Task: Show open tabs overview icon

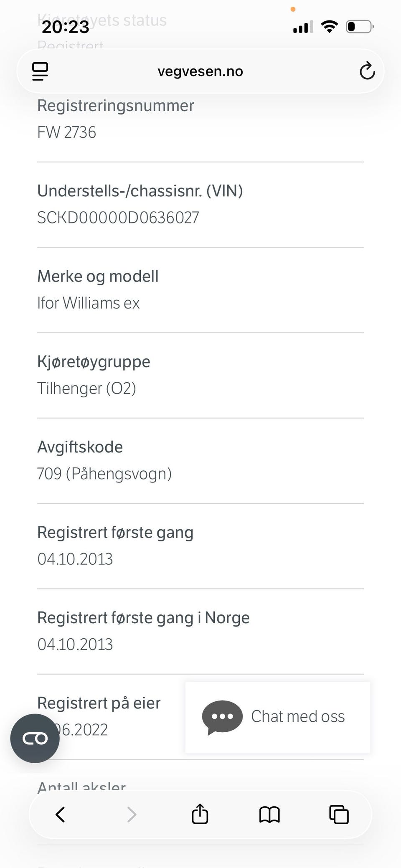Action: pos(339,815)
